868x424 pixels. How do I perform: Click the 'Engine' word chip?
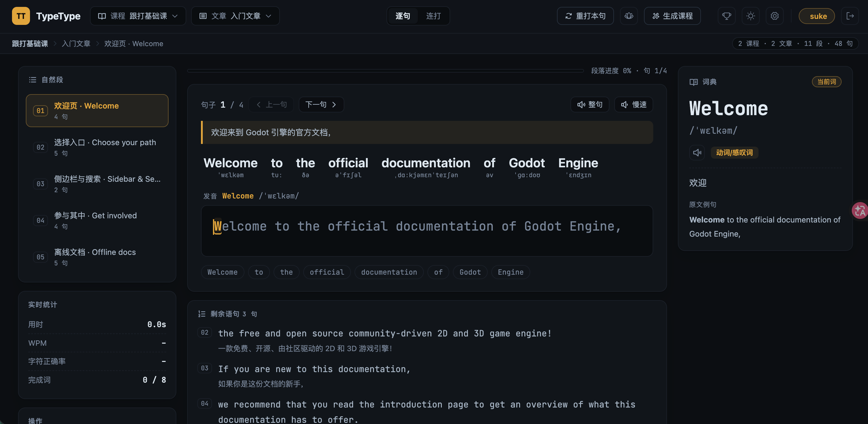point(510,272)
